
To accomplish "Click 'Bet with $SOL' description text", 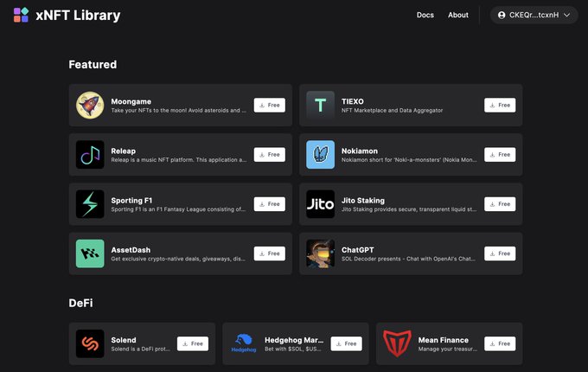I will 293,349.
